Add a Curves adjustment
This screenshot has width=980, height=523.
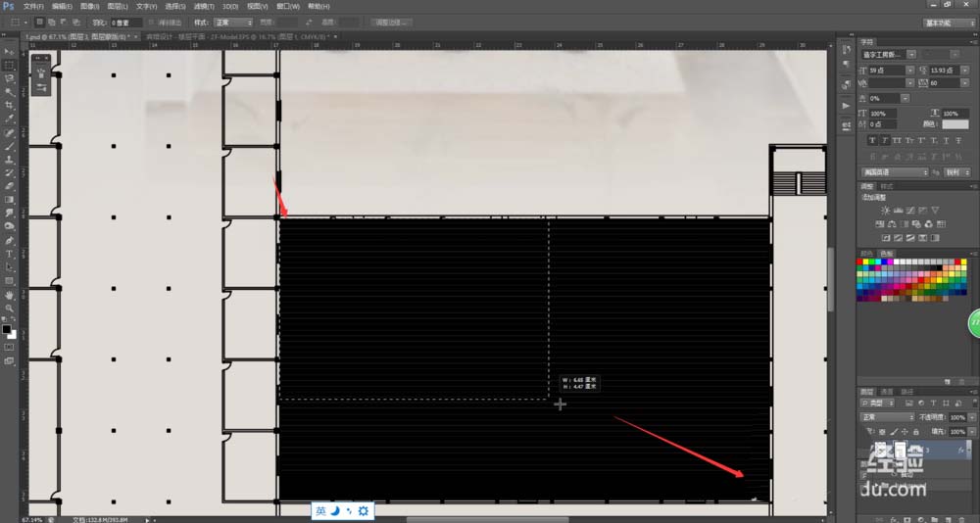[910, 211]
